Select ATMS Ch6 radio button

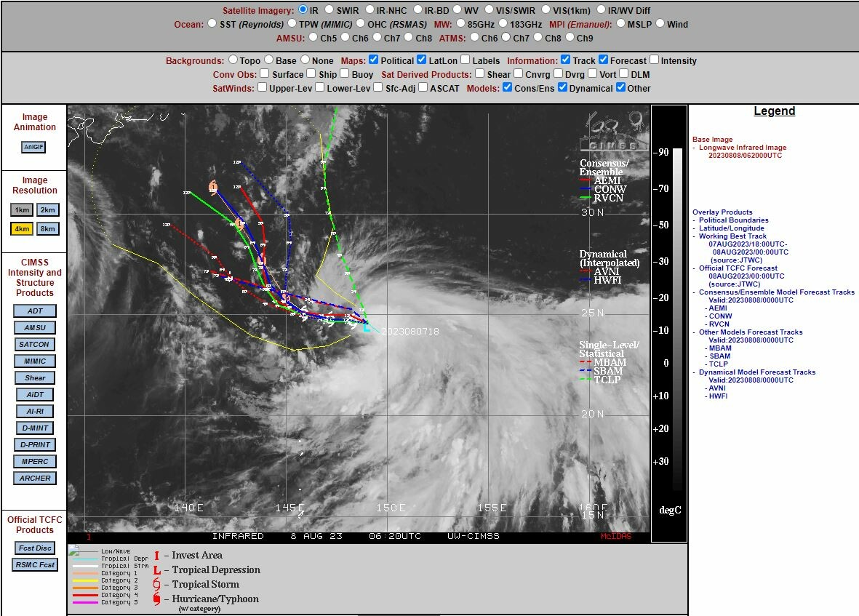tap(474, 36)
